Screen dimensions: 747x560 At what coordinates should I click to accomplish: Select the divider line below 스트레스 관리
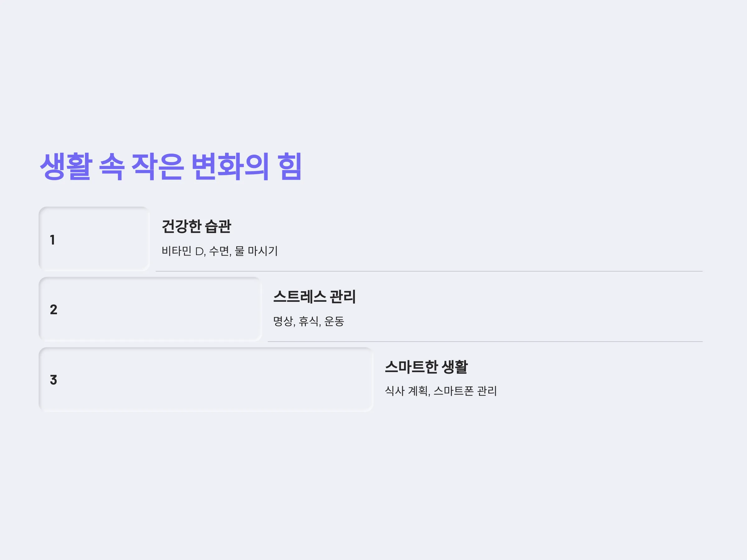(485, 342)
